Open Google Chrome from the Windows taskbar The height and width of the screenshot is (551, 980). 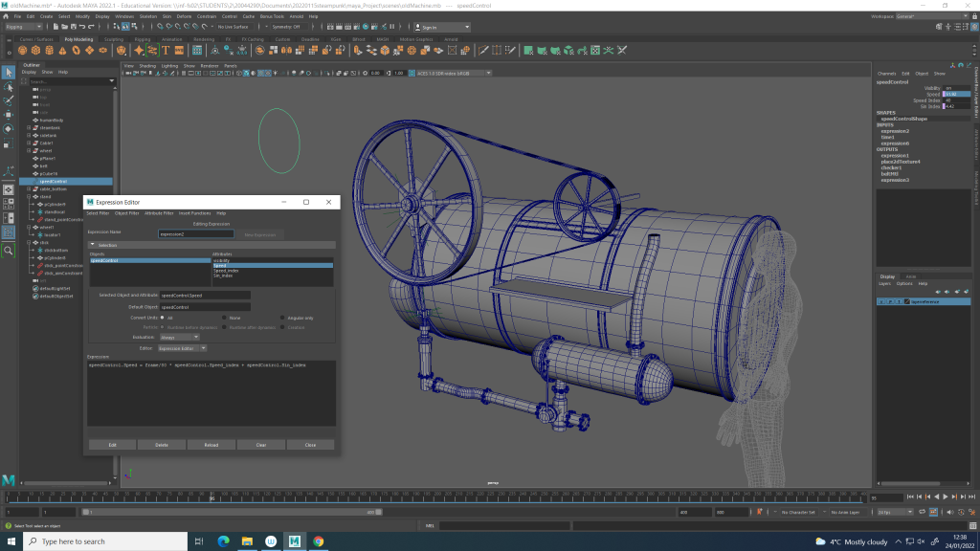(318, 540)
